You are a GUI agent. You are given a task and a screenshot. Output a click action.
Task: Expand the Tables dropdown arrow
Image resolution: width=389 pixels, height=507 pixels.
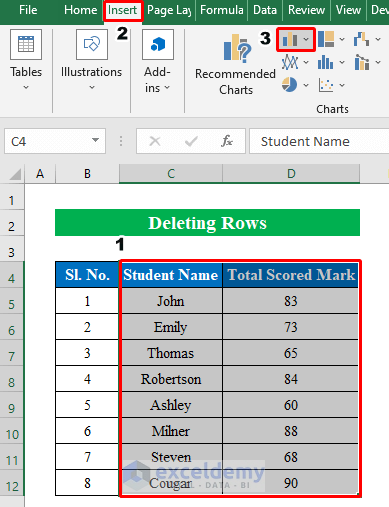tap(26, 88)
